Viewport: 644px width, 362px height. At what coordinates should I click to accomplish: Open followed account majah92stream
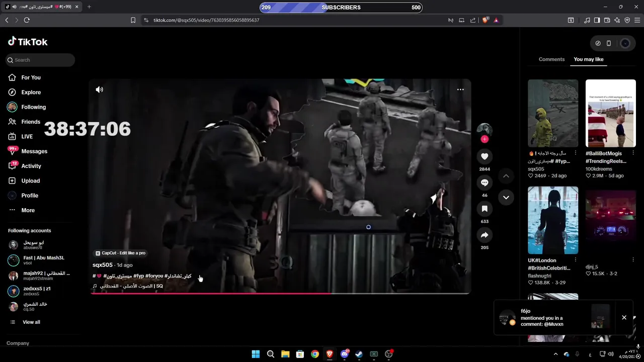39,276
